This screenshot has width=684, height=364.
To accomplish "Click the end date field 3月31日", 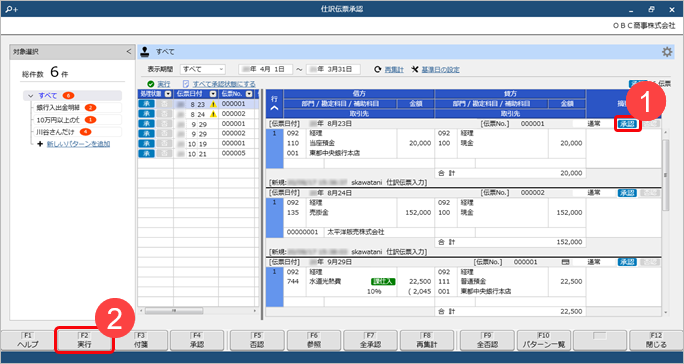I will (333, 69).
